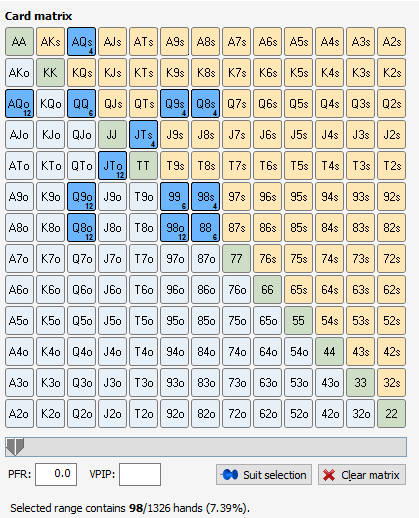The width and height of the screenshot is (419, 518).
Task: Select the TT pair cell
Action: tap(143, 166)
